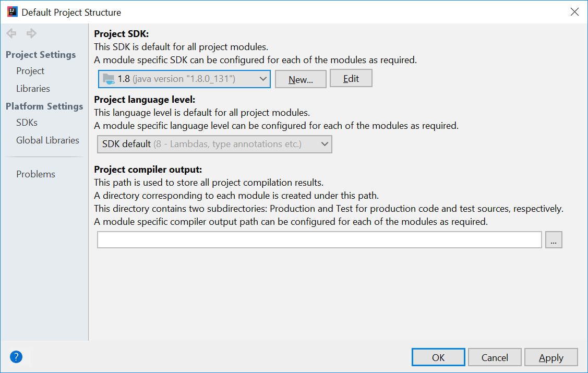The image size is (588, 373).
Task: Click the IntelliJ logo in the title bar
Action: 11,11
